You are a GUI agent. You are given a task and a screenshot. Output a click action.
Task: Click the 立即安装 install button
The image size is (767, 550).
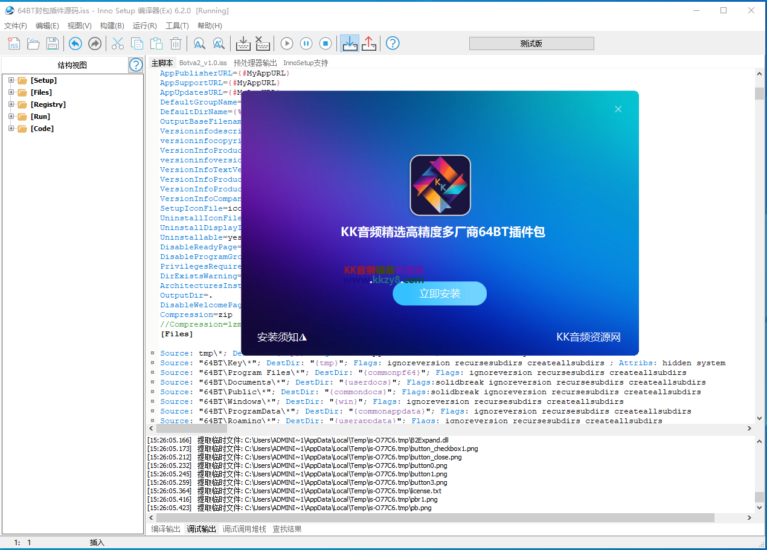tap(439, 293)
